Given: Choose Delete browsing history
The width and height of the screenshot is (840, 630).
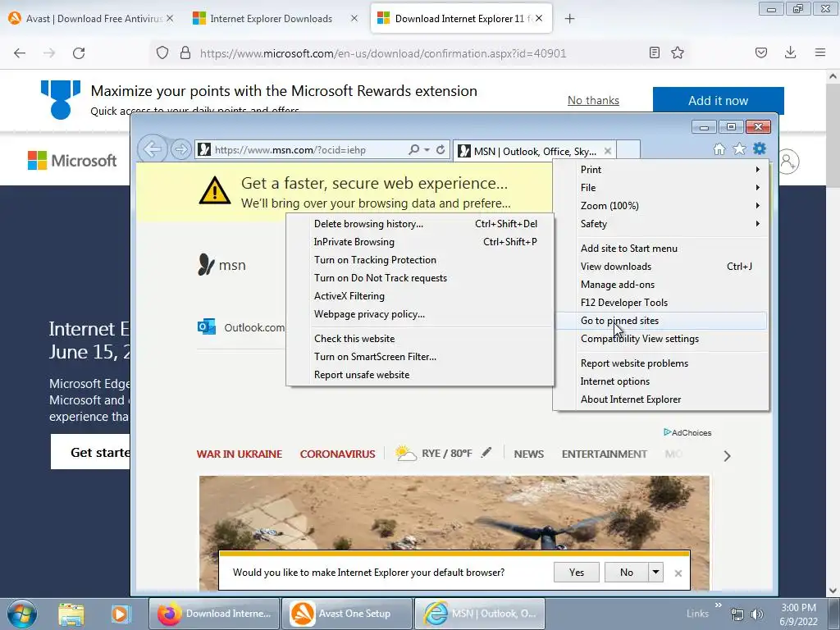Looking at the screenshot, I should click(x=420, y=224).
